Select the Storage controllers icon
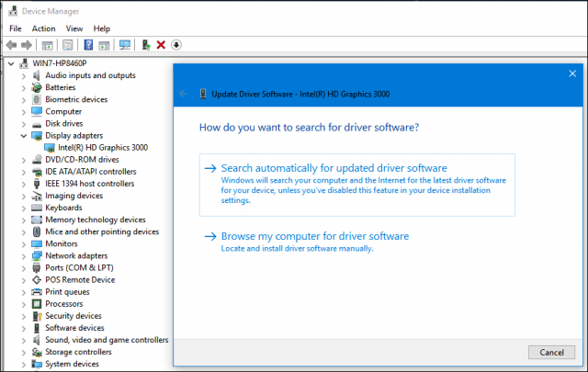 coord(37,352)
